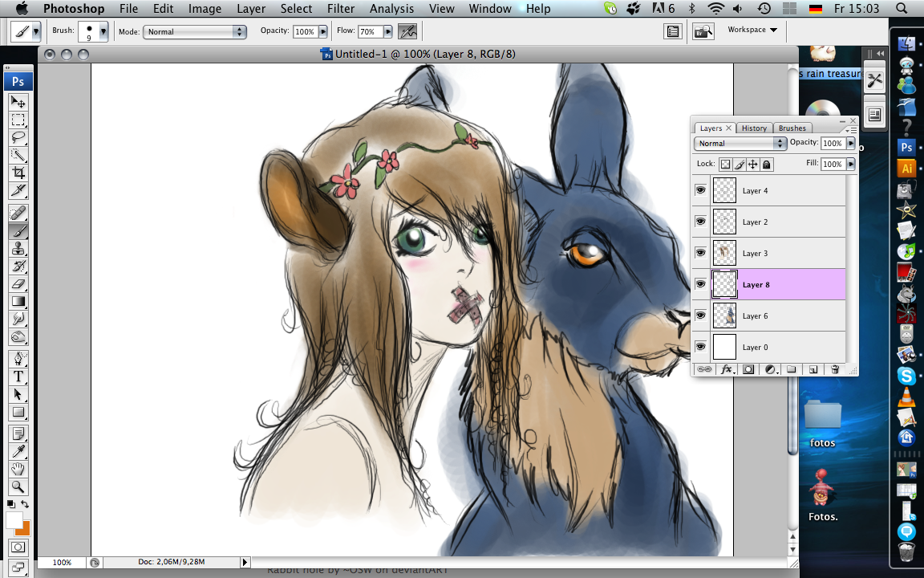Select the Crop tool
The width and height of the screenshot is (924, 578).
point(18,173)
